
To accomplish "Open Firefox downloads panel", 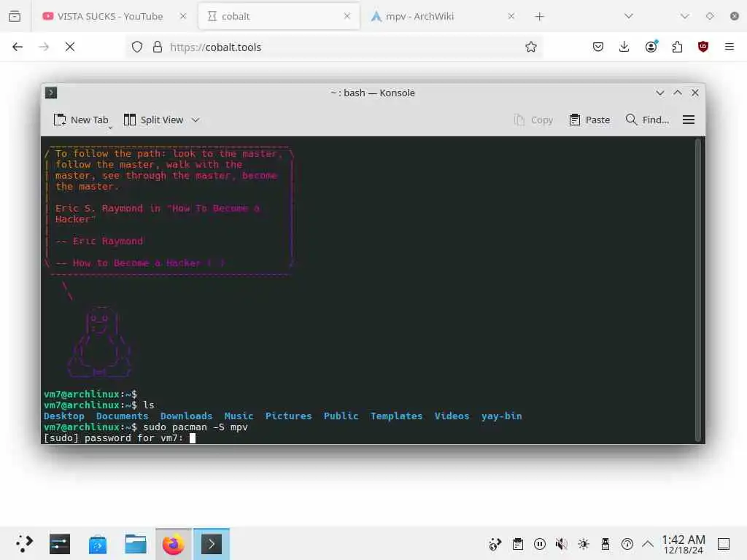I will tap(624, 47).
